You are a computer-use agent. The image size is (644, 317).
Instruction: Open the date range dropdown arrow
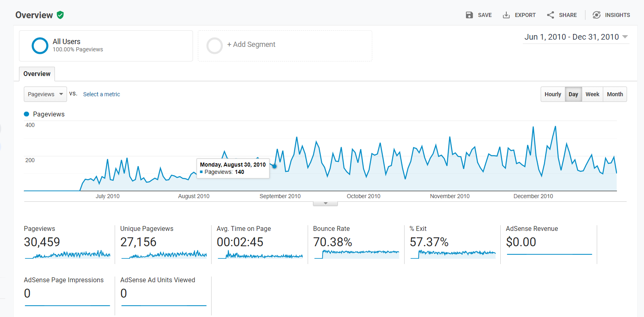[625, 37]
